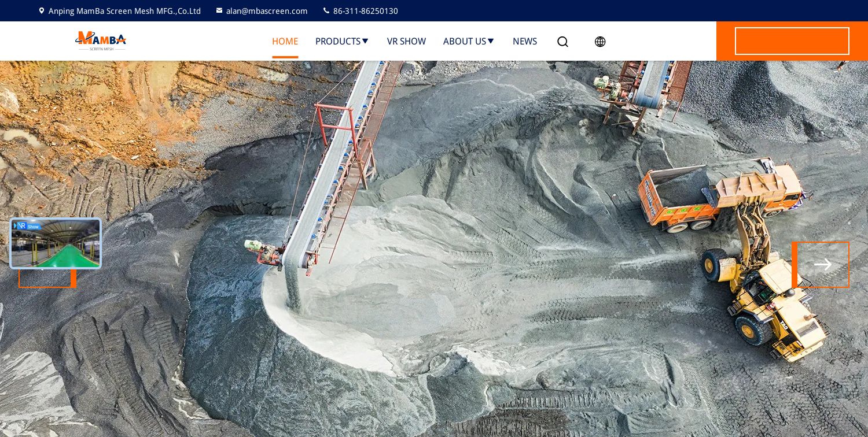Open the search magnifier
Image resolution: width=868 pixels, height=437 pixels.
pyautogui.click(x=562, y=42)
